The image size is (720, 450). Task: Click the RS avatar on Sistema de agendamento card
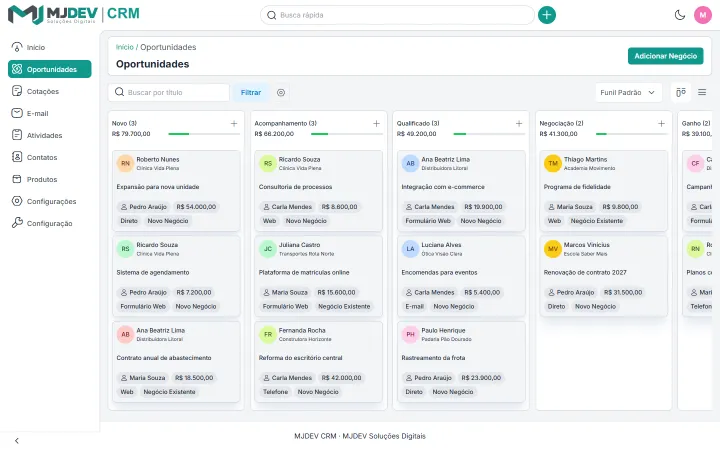[125, 249]
